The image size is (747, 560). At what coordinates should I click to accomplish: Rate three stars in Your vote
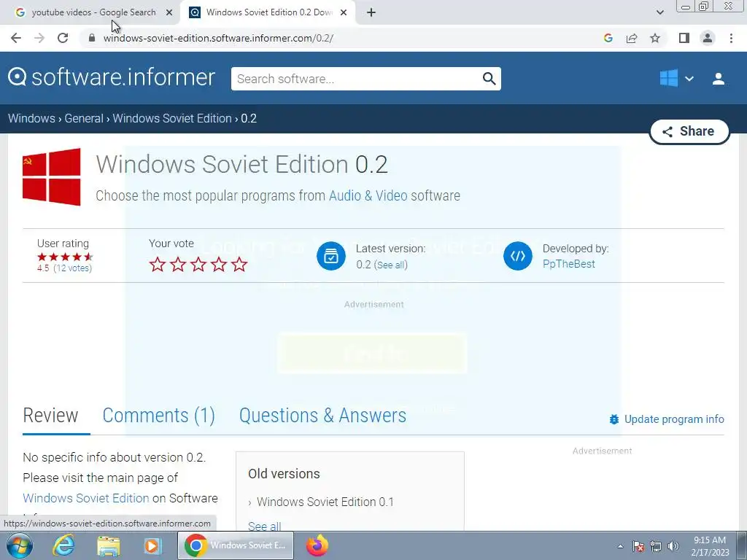198,264
